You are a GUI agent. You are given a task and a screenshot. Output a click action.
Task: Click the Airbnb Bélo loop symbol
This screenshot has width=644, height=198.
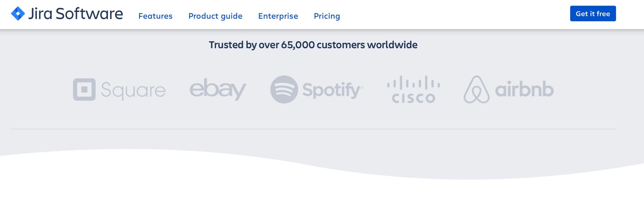coord(476,89)
